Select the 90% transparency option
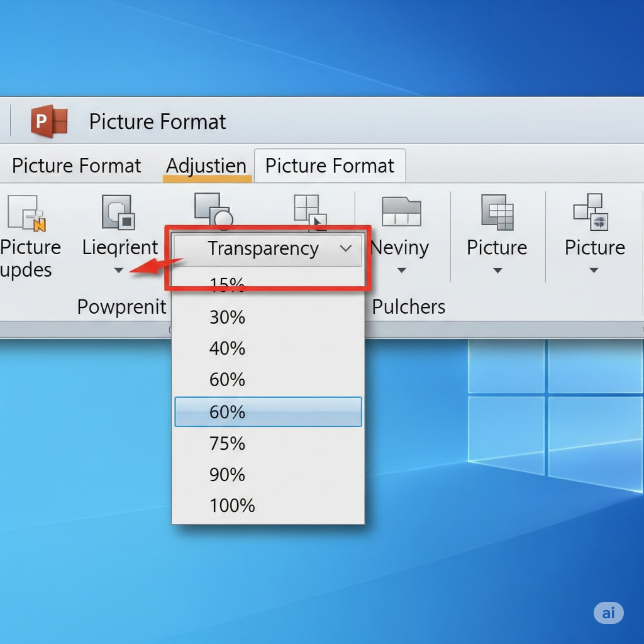 tap(227, 475)
